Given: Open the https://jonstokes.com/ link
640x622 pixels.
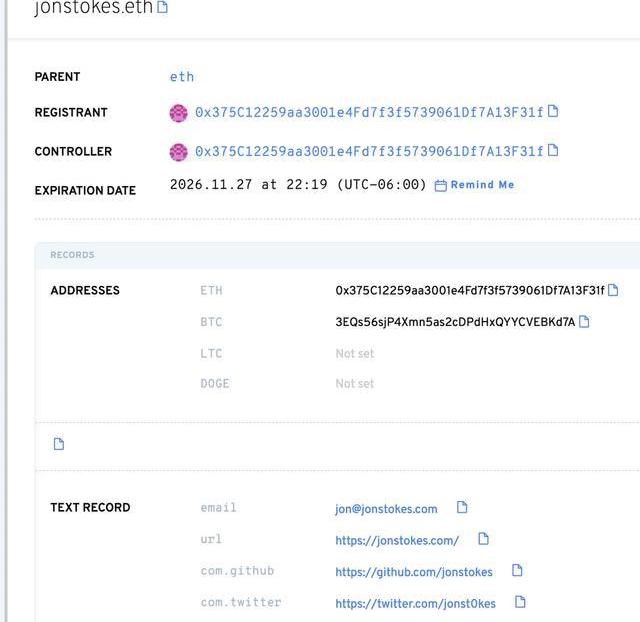Looking at the screenshot, I should [x=397, y=541].
